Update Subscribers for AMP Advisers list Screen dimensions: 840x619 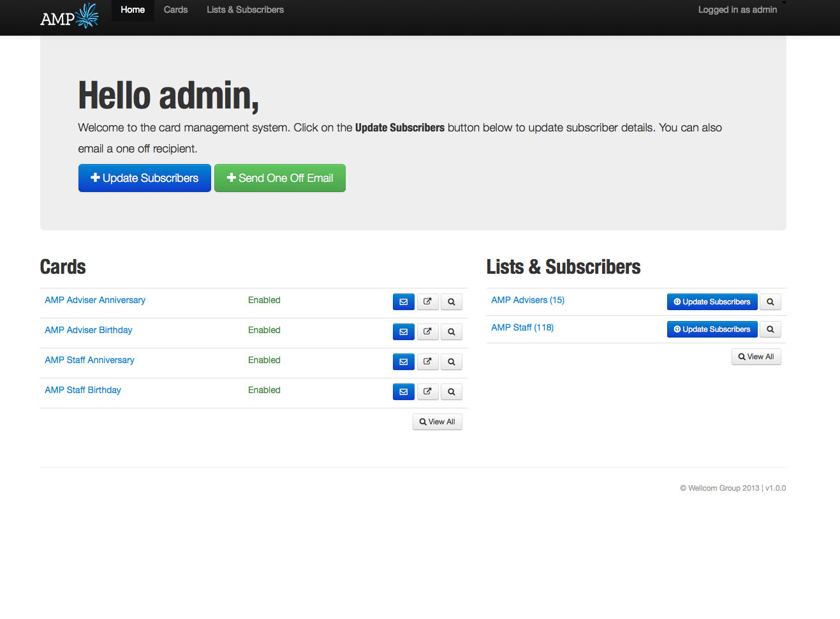[x=712, y=302]
